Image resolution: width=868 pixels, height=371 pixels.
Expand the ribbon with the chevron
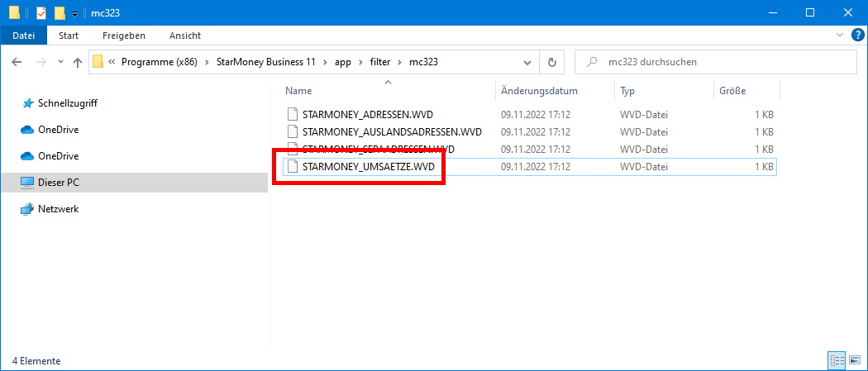841,36
